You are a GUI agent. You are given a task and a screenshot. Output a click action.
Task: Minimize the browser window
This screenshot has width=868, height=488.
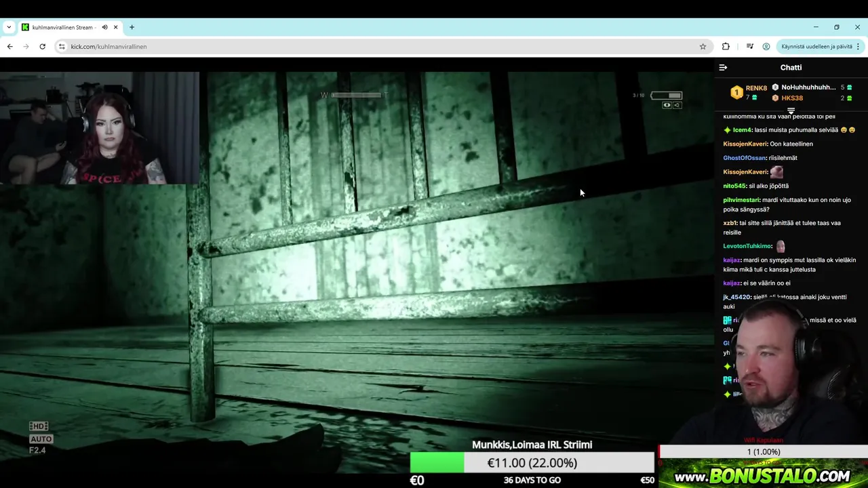coord(816,27)
